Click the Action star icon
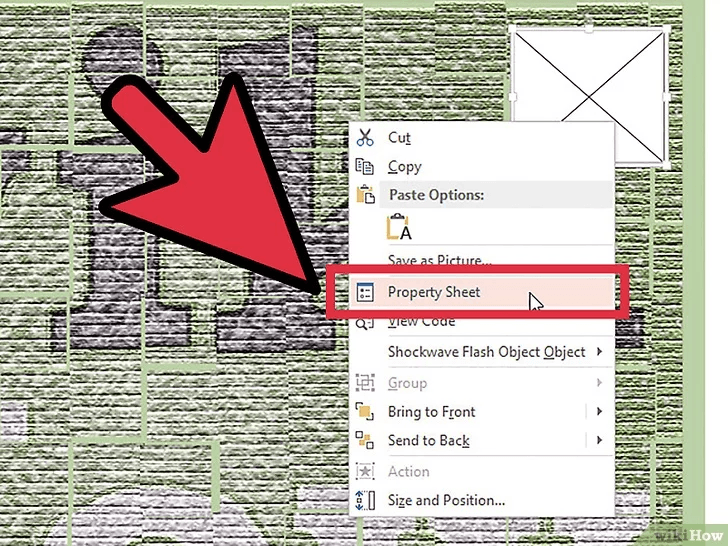The image size is (728, 546). [365, 471]
